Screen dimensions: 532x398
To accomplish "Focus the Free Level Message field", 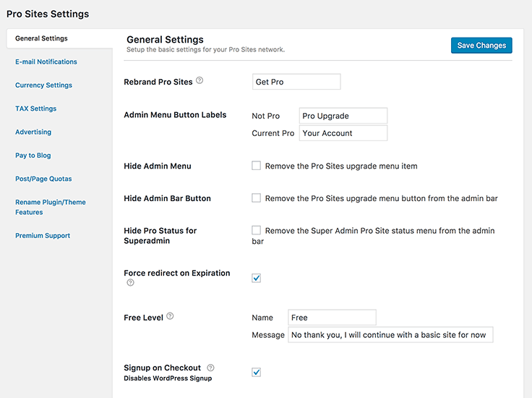I will pos(390,335).
